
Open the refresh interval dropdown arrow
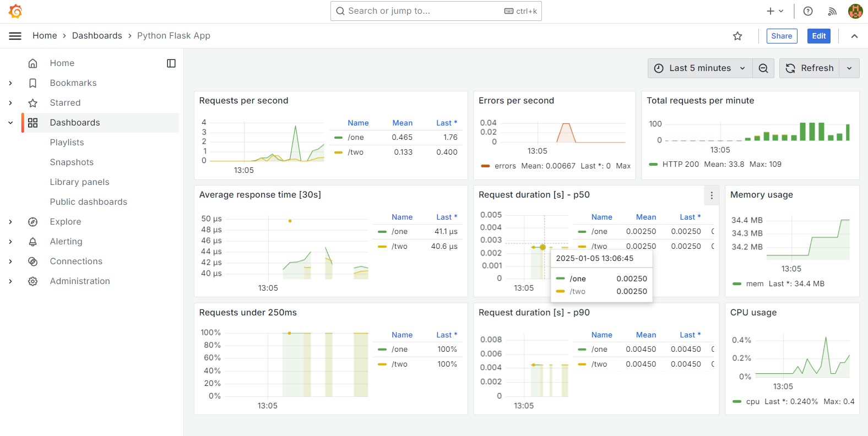(x=849, y=68)
